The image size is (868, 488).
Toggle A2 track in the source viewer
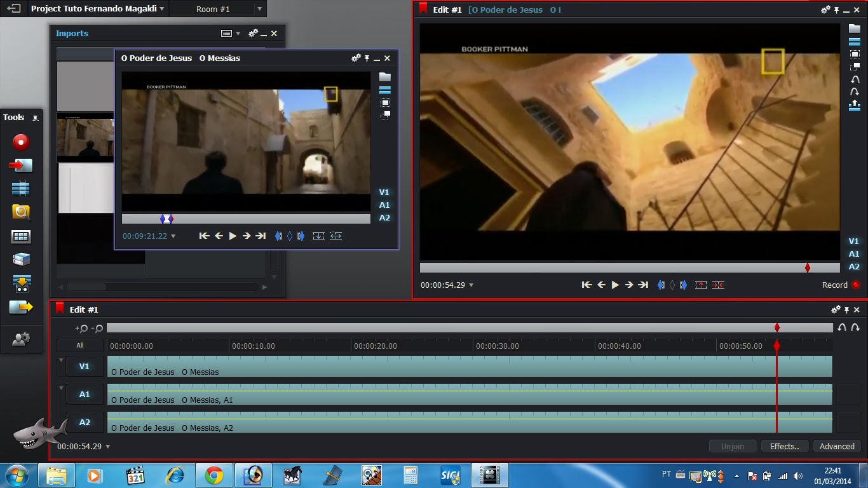[384, 217]
